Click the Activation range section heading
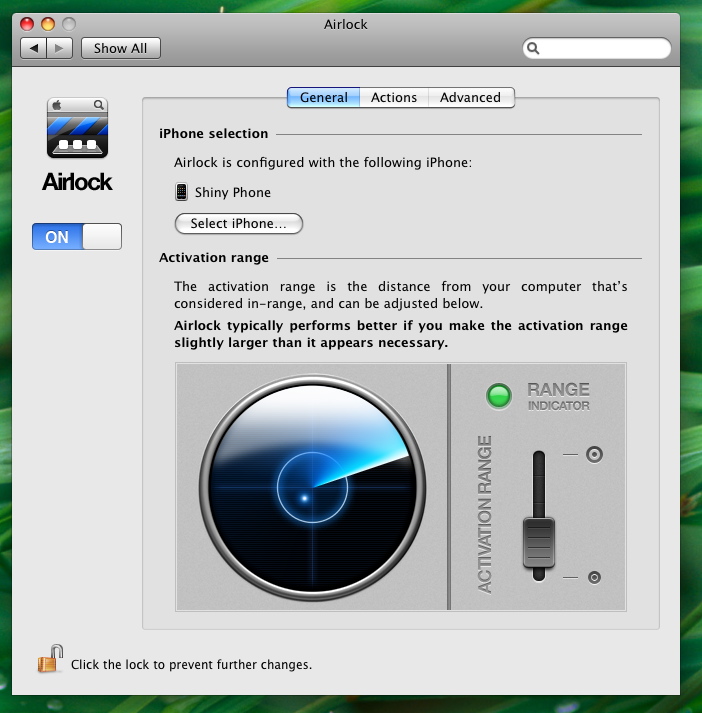The height and width of the screenshot is (713, 702). tap(214, 258)
